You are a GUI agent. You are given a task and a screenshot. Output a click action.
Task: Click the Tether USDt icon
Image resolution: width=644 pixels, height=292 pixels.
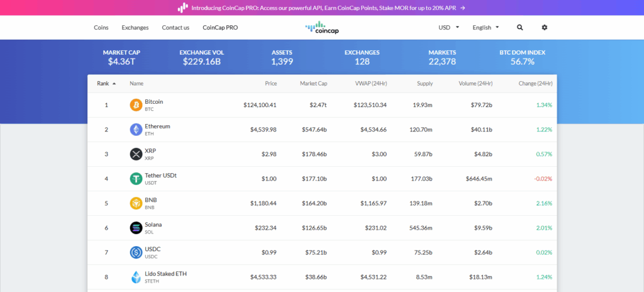pyautogui.click(x=136, y=179)
